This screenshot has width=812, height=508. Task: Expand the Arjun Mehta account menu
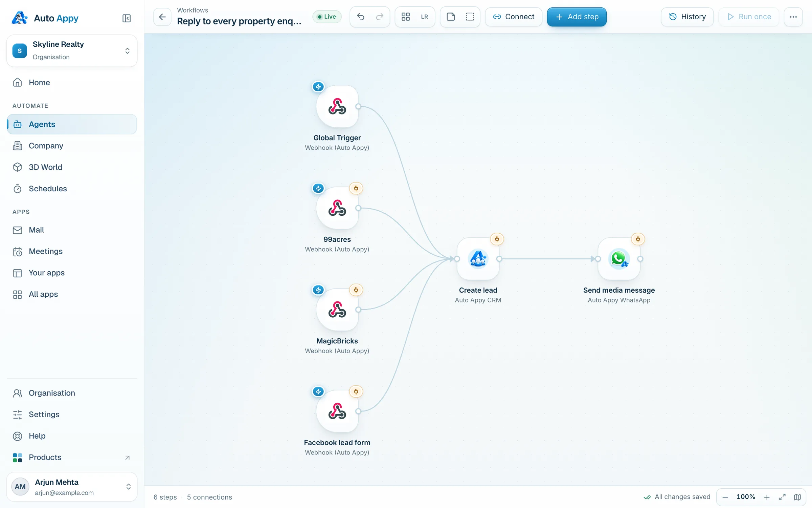click(72, 487)
